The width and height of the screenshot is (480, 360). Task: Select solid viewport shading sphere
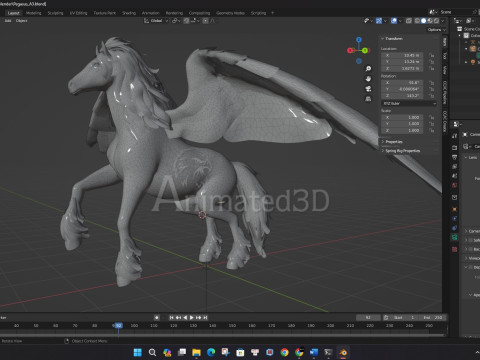coord(423,21)
